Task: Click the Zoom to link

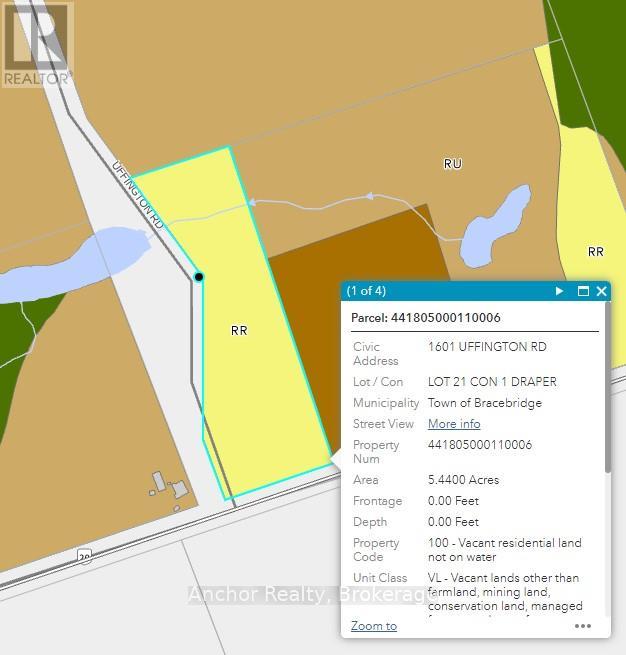Action: (374, 626)
